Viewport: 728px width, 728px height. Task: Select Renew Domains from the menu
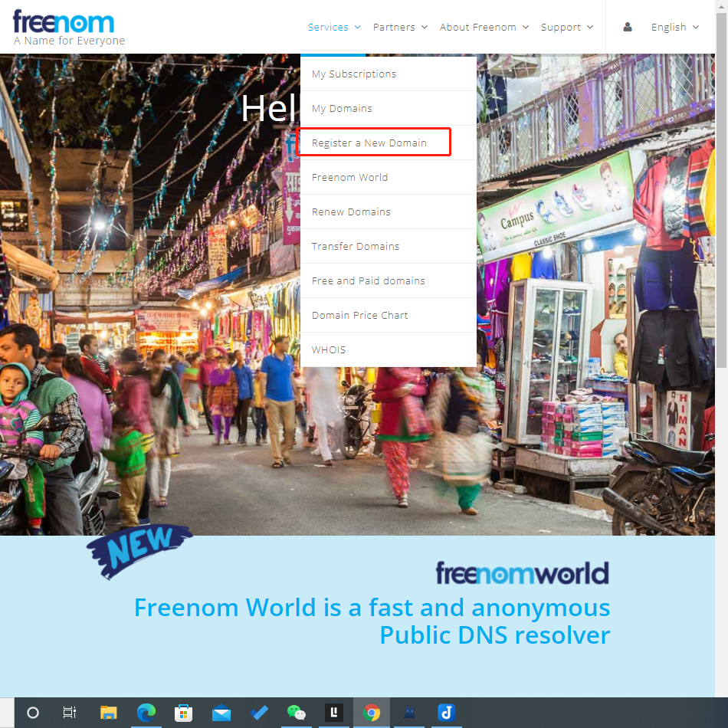tap(389, 212)
